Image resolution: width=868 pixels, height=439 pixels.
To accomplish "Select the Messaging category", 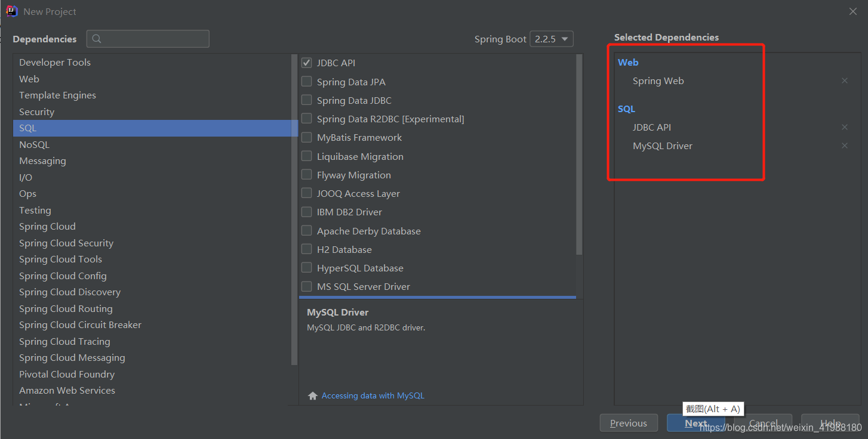I will point(152,161).
